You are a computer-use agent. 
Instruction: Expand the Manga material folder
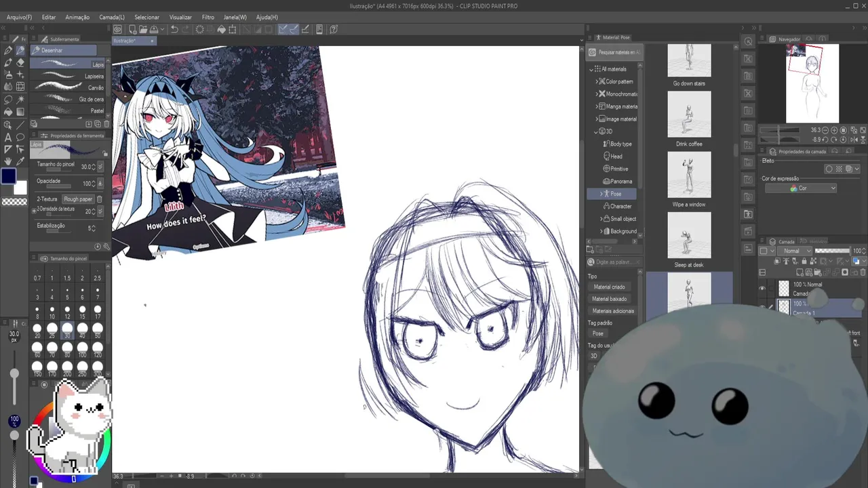pos(597,106)
